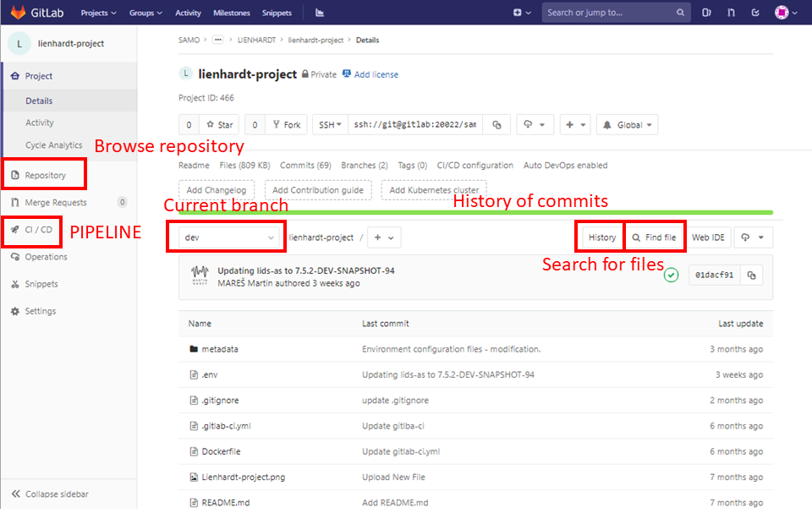The width and height of the screenshot is (812, 513).
Task: Open Milestones in top navigation
Action: tap(232, 13)
